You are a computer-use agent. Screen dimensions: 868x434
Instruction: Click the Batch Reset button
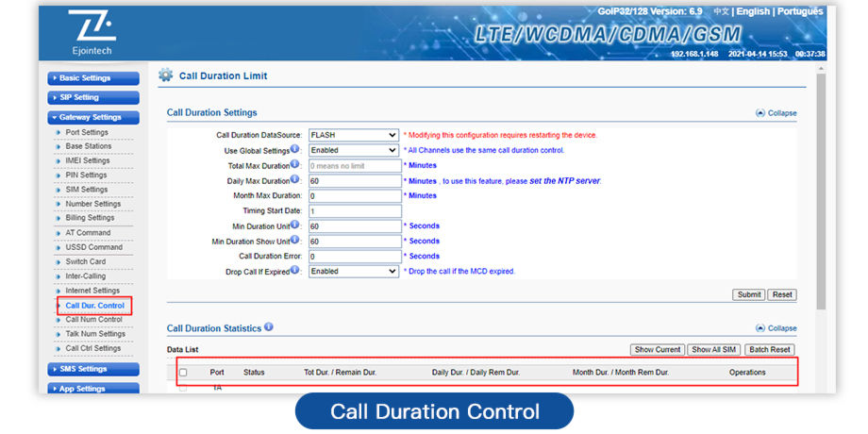coord(768,349)
